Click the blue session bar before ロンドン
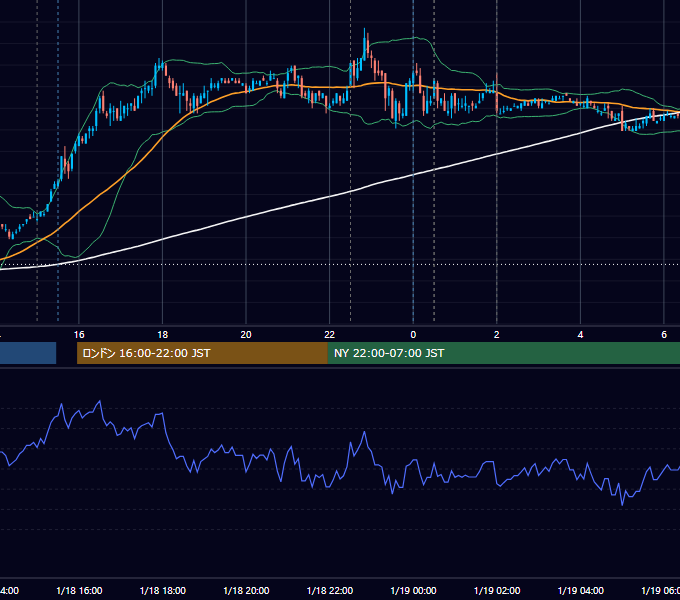 [28, 353]
